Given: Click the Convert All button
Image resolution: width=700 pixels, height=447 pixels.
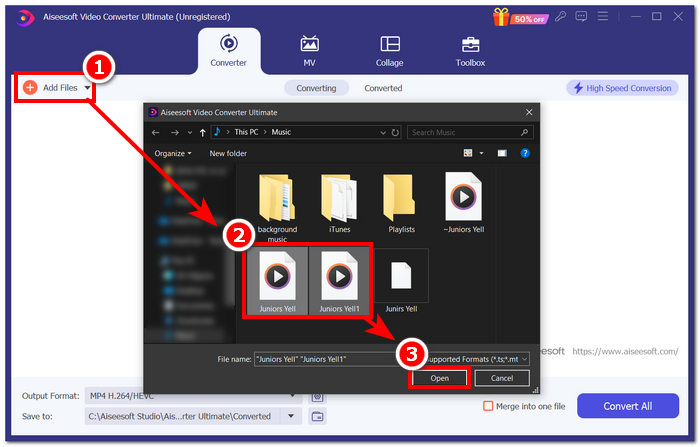Looking at the screenshot, I should pos(628,406).
